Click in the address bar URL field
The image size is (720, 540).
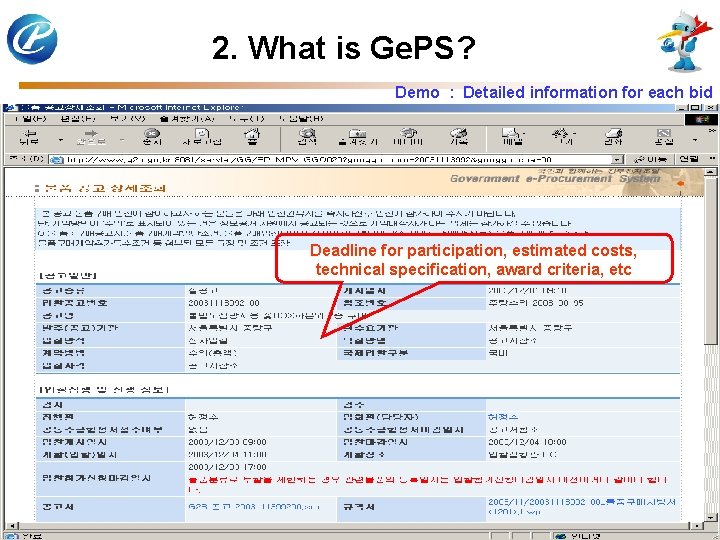[x=338, y=159]
